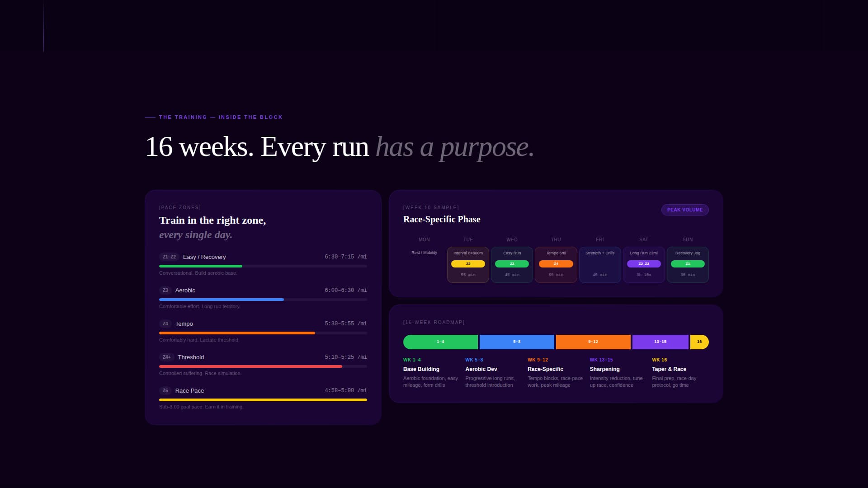This screenshot has height=488, width=868.
Task: Click the Rest / Mobility Monday entry
Action: (x=424, y=253)
